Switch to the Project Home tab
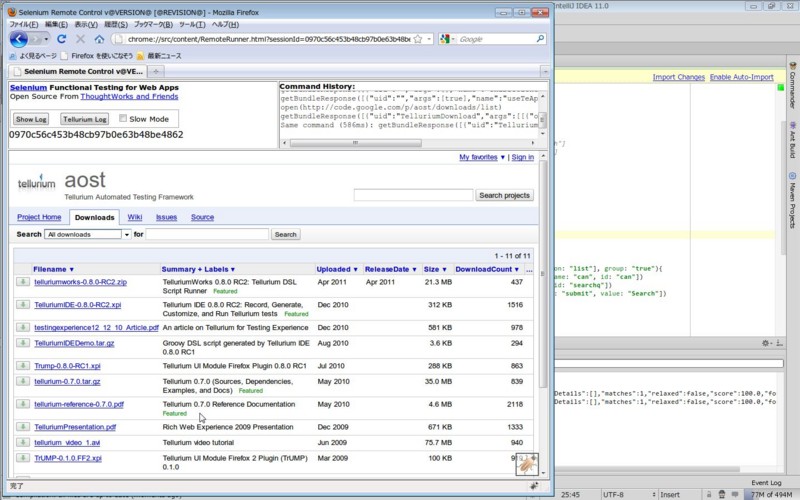The height and width of the screenshot is (500, 800). [x=39, y=217]
